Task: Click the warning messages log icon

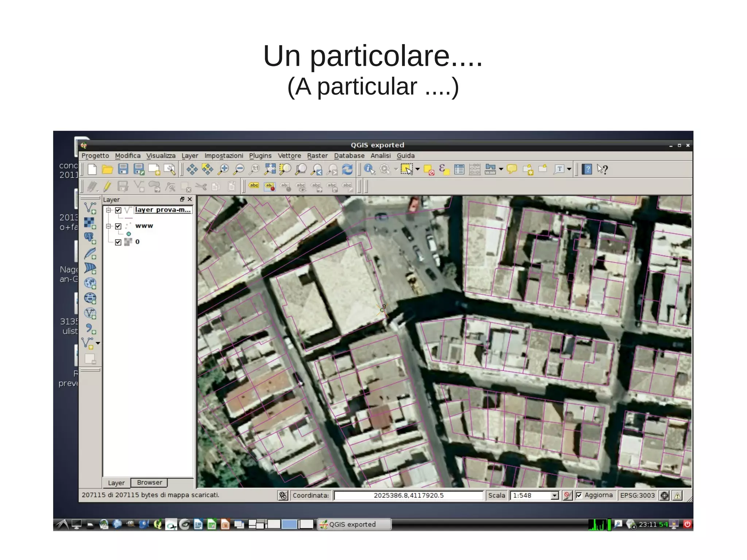Action: tap(677, 495)
